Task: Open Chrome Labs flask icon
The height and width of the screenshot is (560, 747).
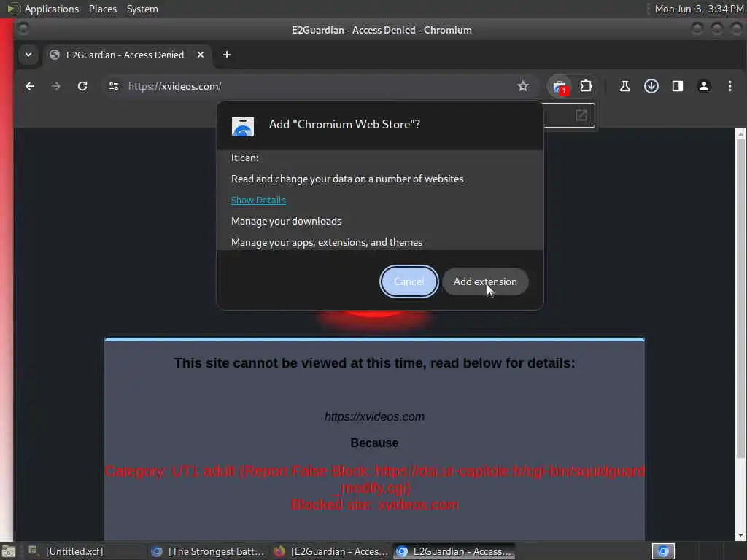Action: coord(624,86)
